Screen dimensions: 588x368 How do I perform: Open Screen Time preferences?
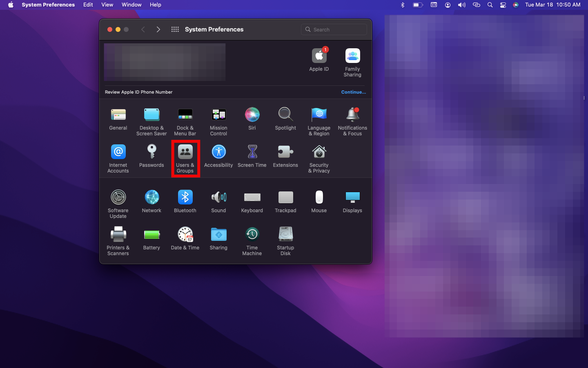point(252,156)
